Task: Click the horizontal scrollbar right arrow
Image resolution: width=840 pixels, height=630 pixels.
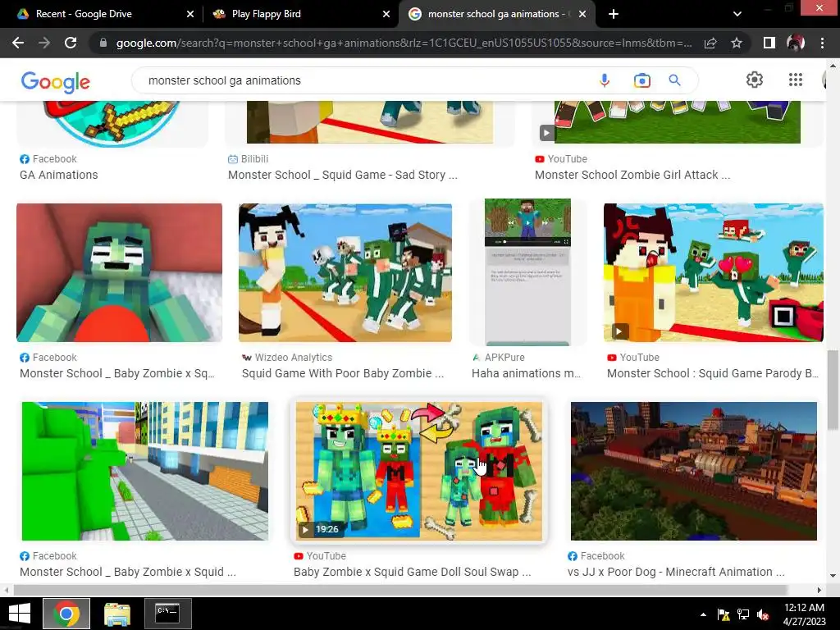Action: coord(819,590)
